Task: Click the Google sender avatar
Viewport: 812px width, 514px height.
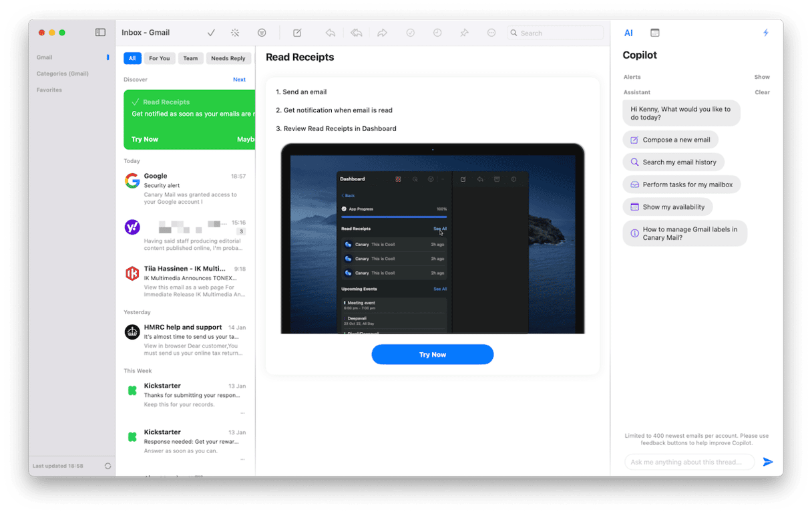Action: point(132,180)
